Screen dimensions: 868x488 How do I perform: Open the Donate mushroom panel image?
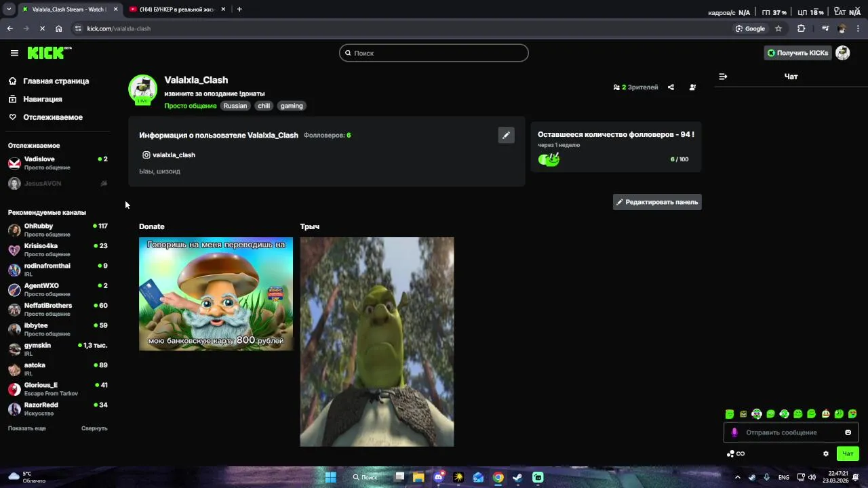216,294
